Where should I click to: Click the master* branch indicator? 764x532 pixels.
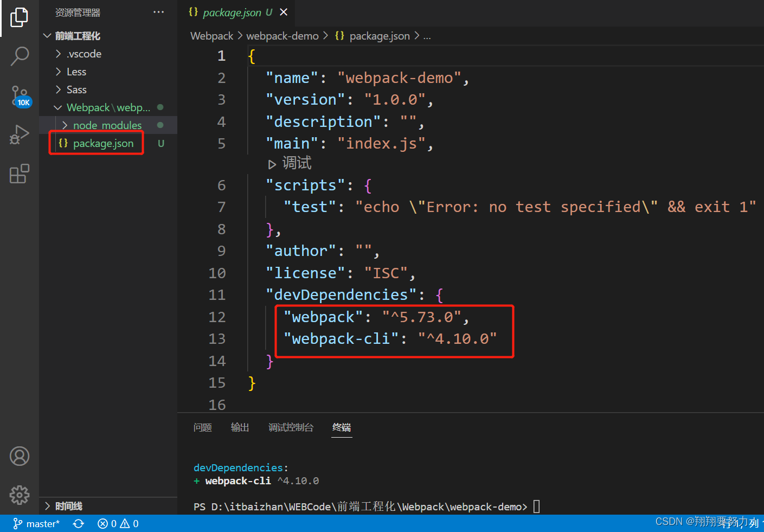[36, 523]
